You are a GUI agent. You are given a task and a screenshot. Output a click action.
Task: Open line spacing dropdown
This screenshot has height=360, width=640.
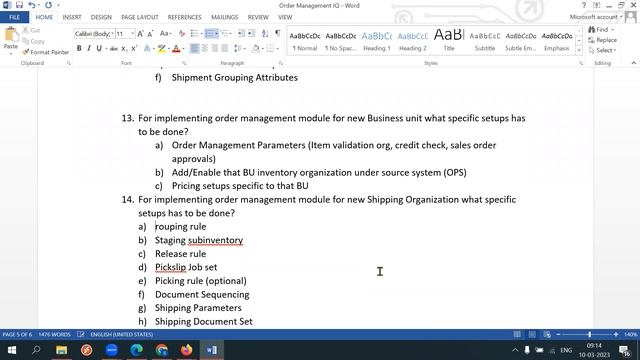click(240, 49)
